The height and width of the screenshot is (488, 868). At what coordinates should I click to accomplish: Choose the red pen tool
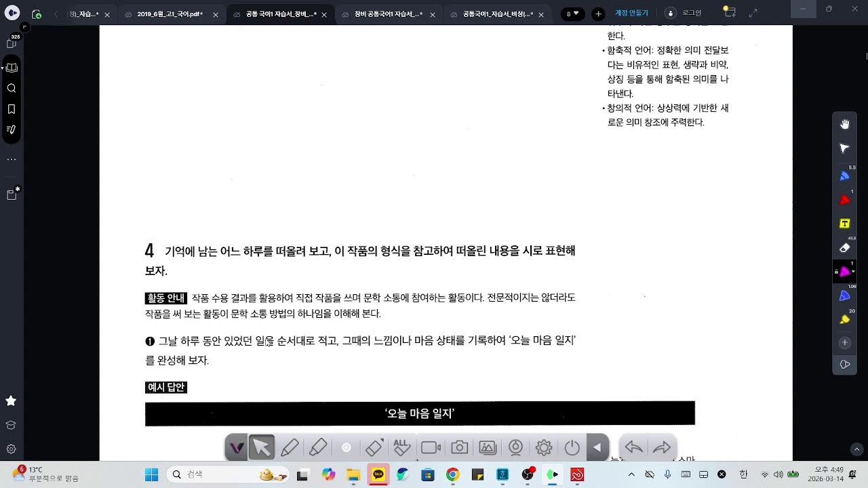844,200
